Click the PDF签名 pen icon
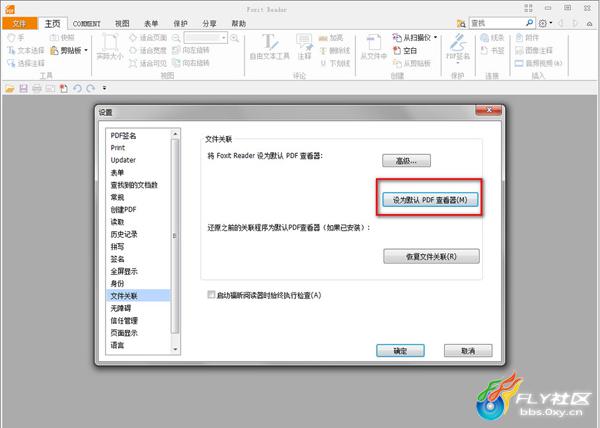600x428 pixels. coord(458,43)
